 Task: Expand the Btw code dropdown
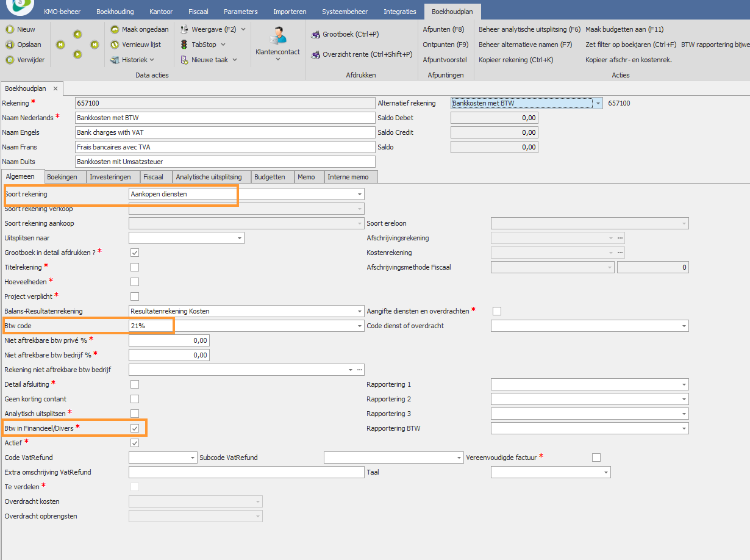click(x=359, y=326)
